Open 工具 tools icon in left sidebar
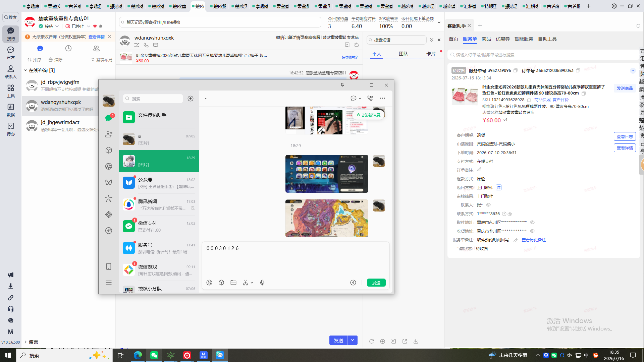The height and width of the screenshot is (362, 644). (x=11, y=91)
